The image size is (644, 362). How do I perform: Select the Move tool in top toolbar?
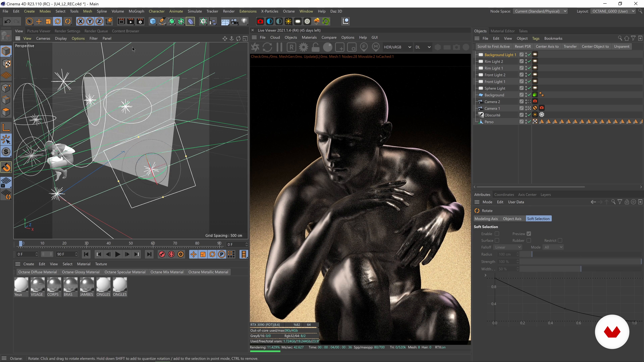(39, 21)
